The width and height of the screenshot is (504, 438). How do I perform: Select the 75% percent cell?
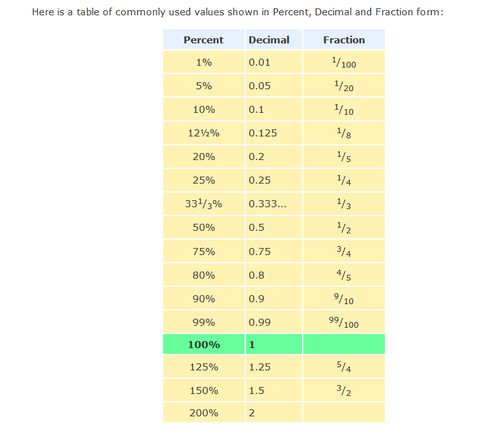click(203, 251)
